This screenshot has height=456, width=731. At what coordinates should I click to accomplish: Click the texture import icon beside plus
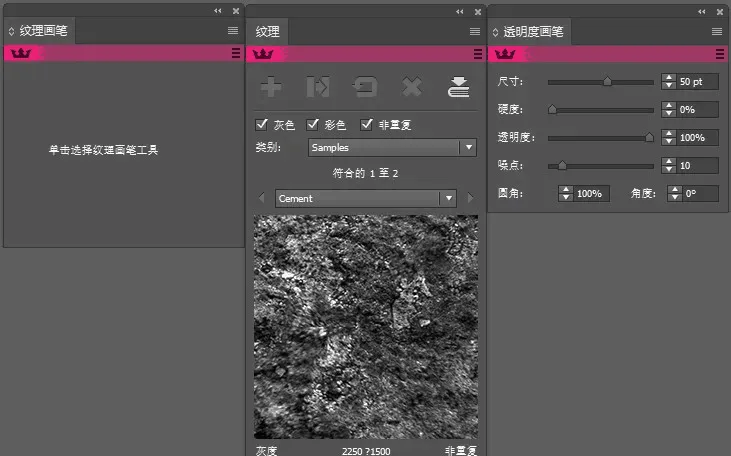318,87
